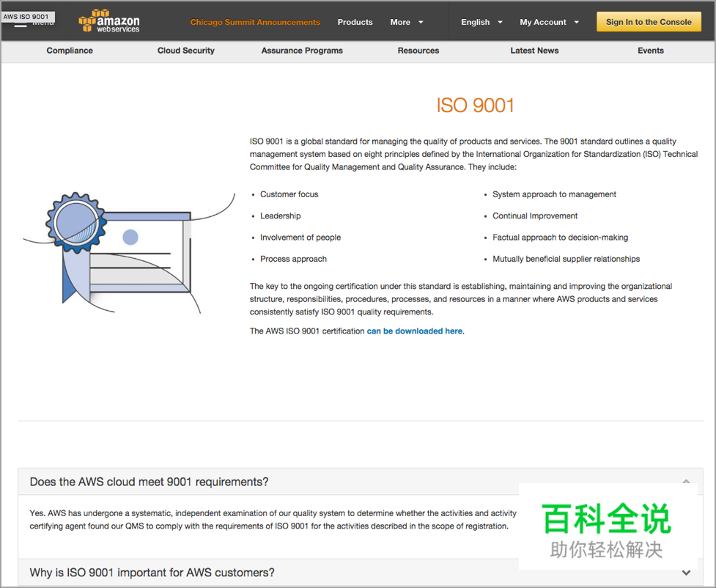Viewport: 716px width, 588px height.
Task: Click the 'can be downloaded here' link
Action: pos(415,331)
